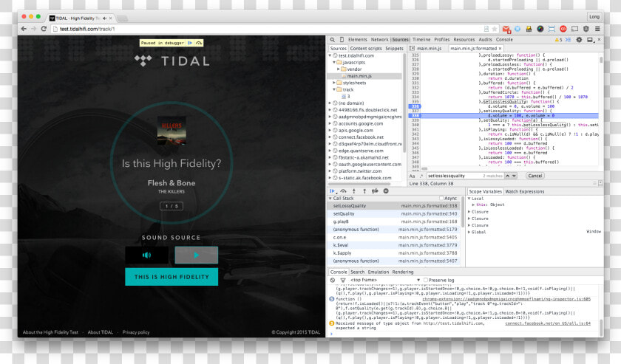This screenshot has height=364, width=621.
Task: Switch to the Elements panel
Action: (x=358, y=40)
